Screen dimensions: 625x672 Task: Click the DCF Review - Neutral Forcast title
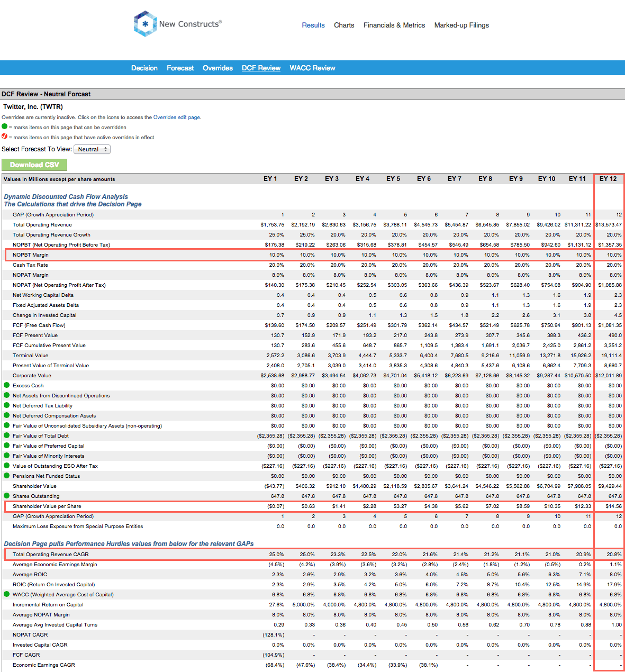pyautogui.click(x=46, y=94)
